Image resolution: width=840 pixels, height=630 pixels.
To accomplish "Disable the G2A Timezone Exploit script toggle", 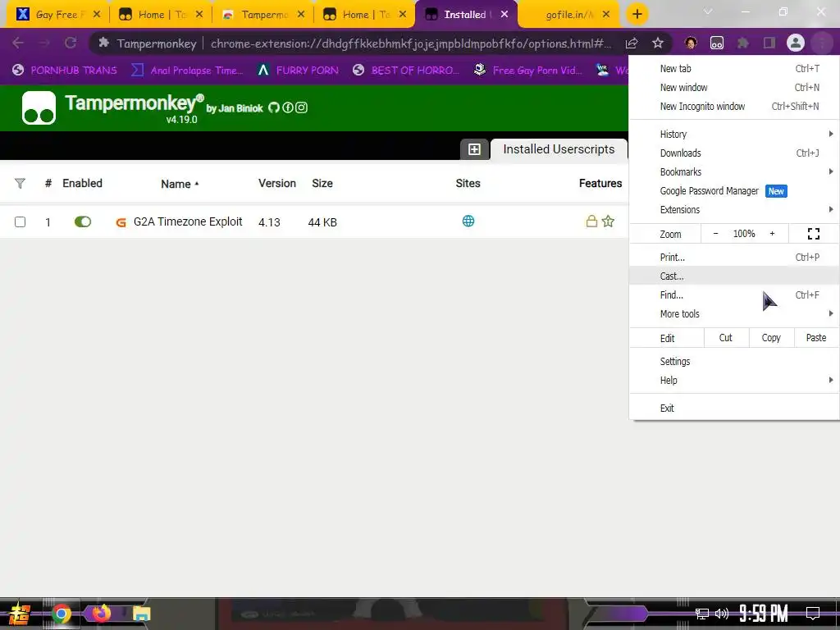I will 83,221.
